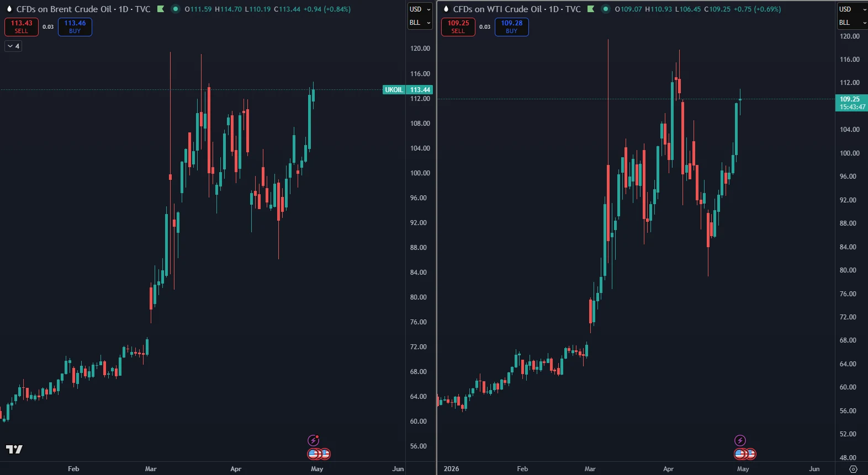The height and width of the screenshot is (475, 868).
Task: Click the green flag icon on Brent chart
Action: [161, 9]
